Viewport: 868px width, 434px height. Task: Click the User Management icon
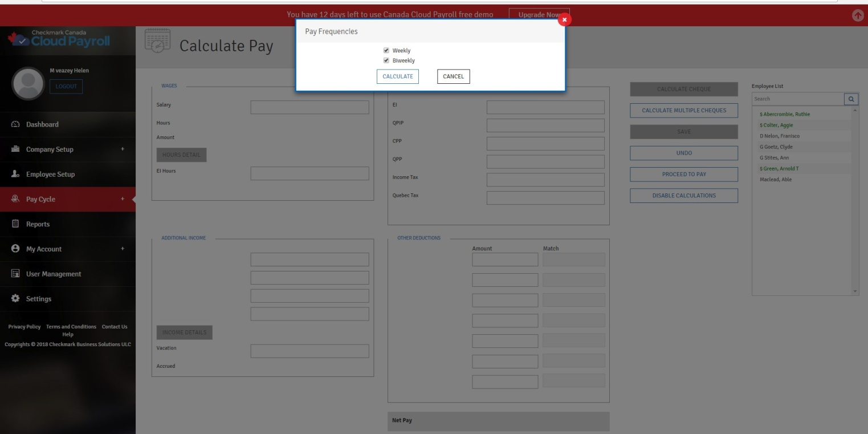[x=15, y=274]
